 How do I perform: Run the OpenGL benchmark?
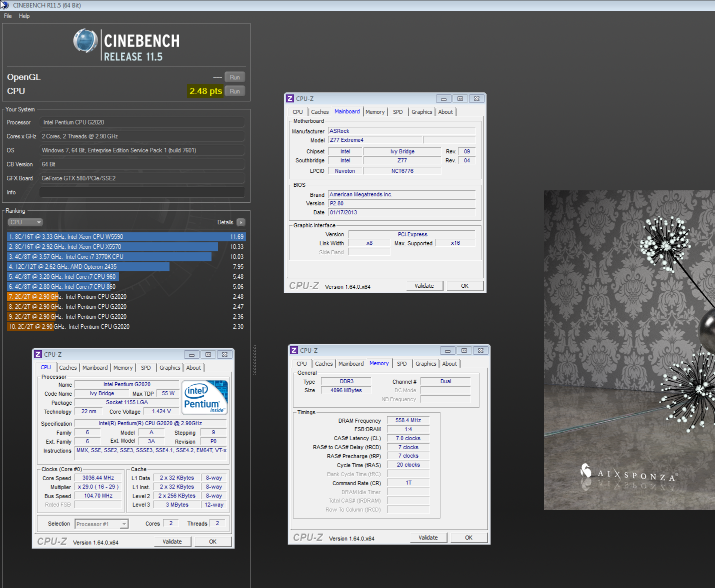click(235, 77)
